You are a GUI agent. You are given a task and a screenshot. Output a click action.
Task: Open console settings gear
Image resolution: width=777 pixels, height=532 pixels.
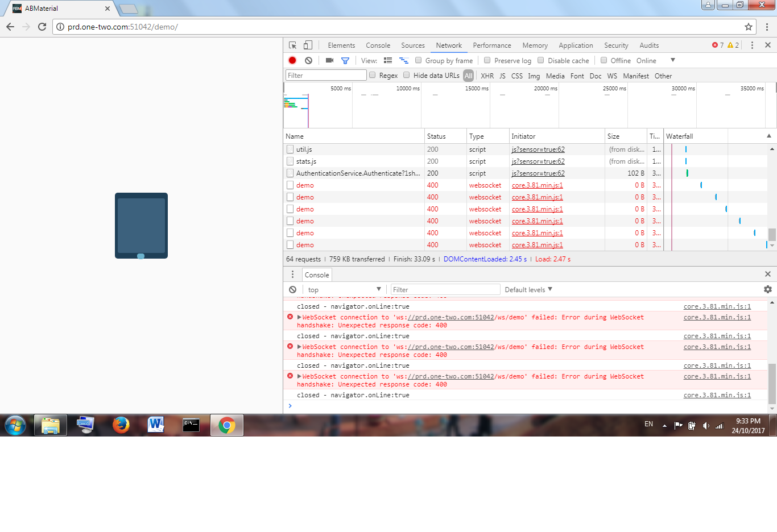pos(768,289)
